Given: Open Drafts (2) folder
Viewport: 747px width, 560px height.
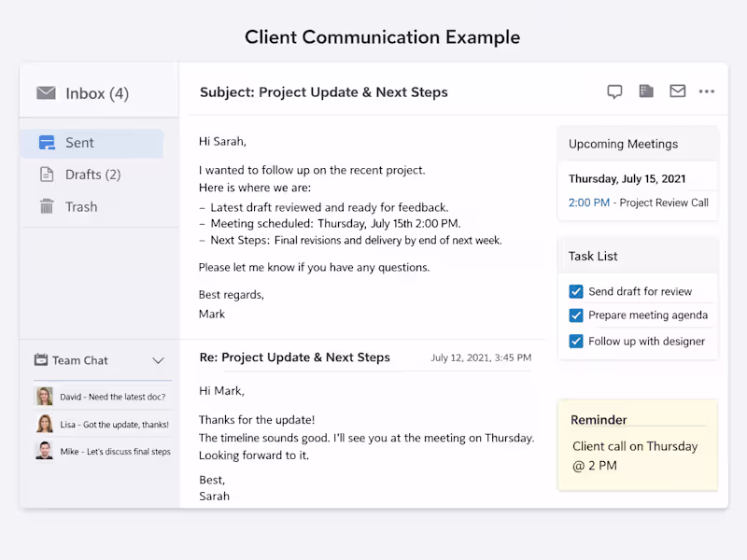Looking at the screenshot, I should pos(92,175).
